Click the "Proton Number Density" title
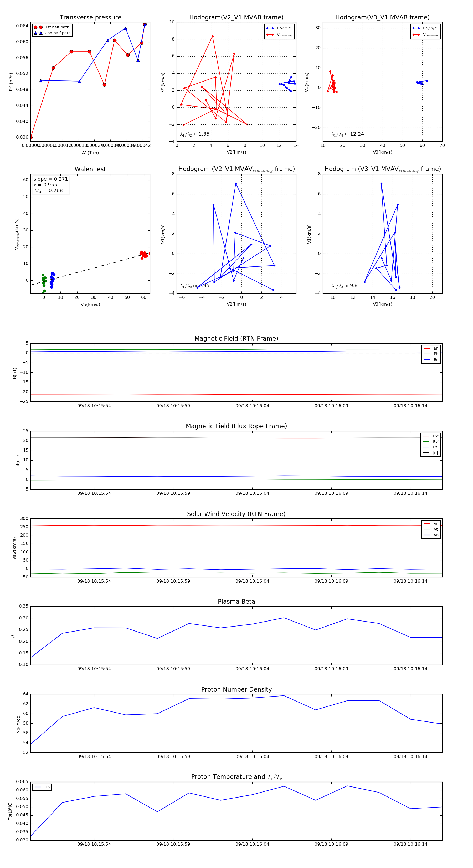This screenshot has height=868, width=473. (236, 690)
